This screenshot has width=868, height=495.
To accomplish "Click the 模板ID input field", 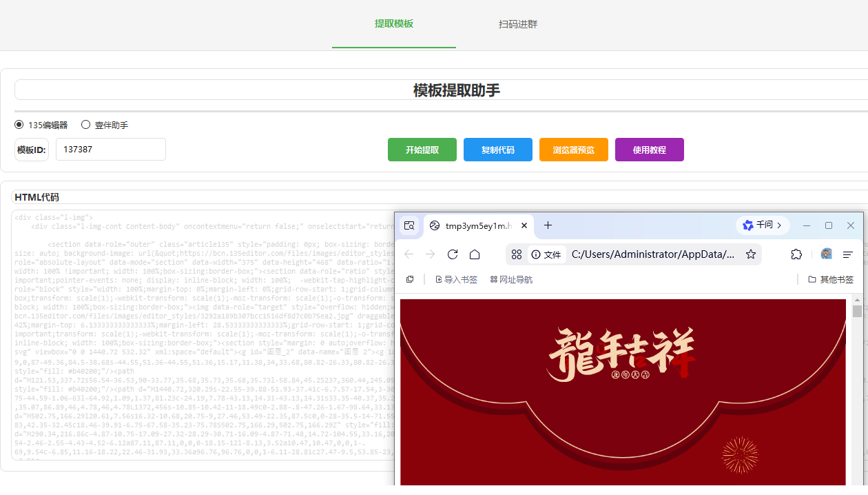I will pyautogui.click(x=111, y=150).
